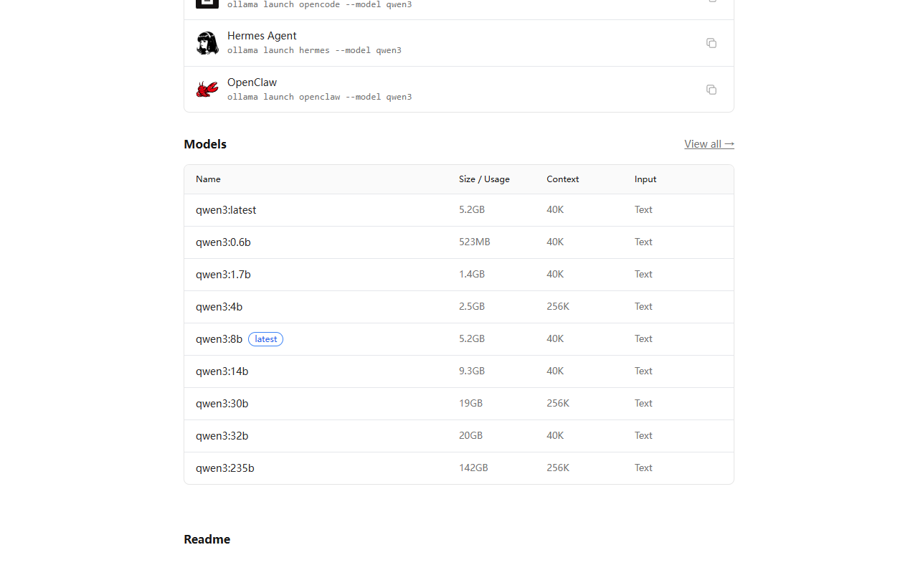Click the 40K context for qwen3:latest

[555, 210]
